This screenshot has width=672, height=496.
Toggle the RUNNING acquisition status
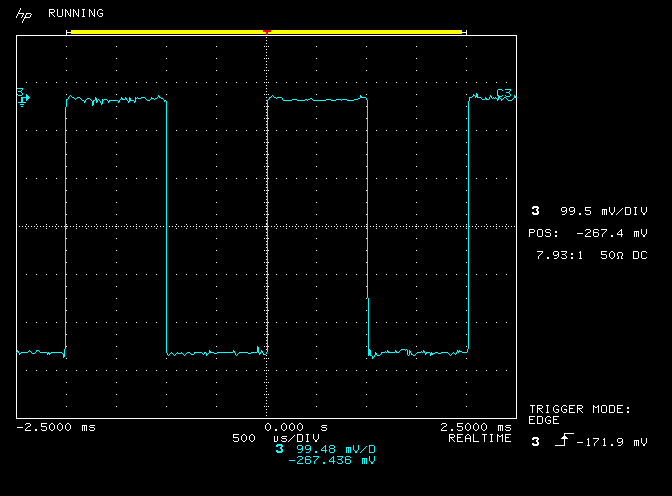[75, 14]
